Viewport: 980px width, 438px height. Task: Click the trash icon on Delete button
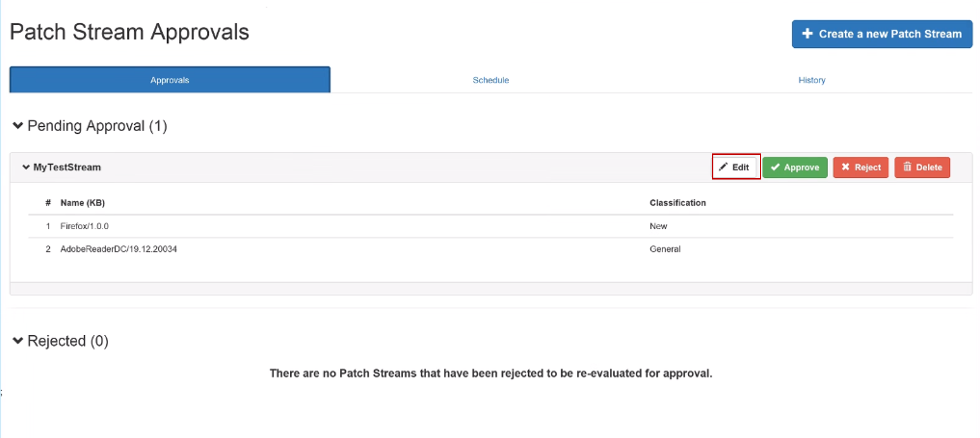click(907, 167)
